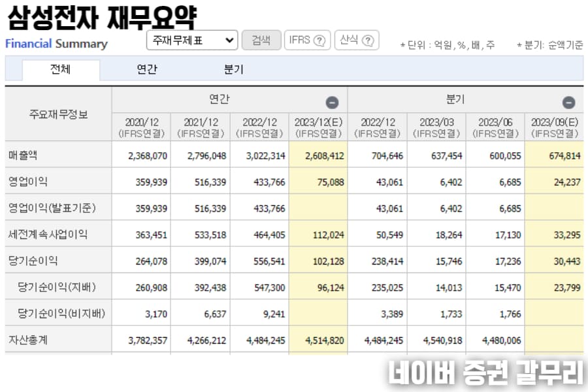588x392 pixels.
Task: Click the 2022/12 quarterly column header
Action: tap(378, 127)
